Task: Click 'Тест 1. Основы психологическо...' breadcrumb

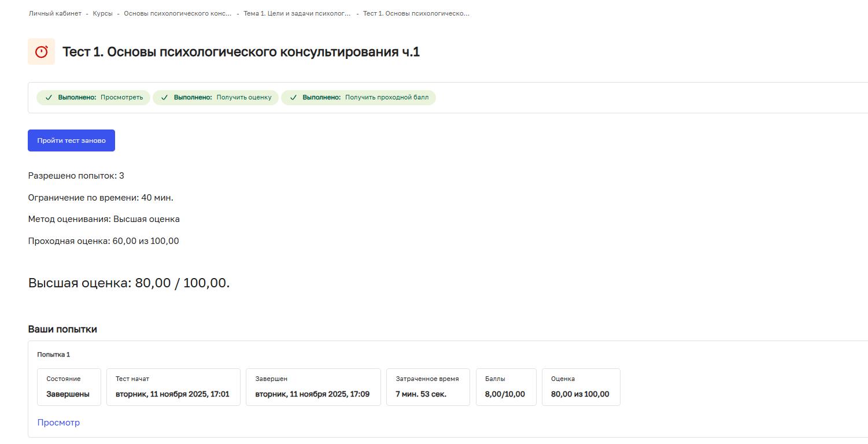Action: [416, 13]
